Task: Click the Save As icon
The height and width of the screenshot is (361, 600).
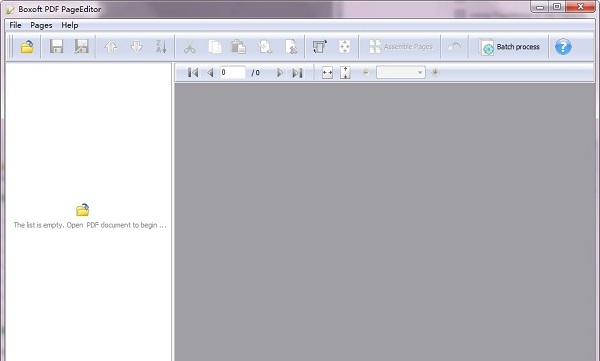Action: (82, 47)
